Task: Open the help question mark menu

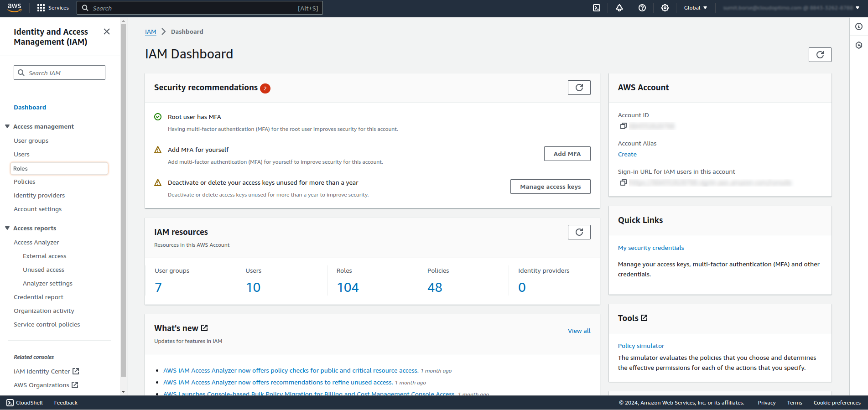Action: [x=642, y=8]
